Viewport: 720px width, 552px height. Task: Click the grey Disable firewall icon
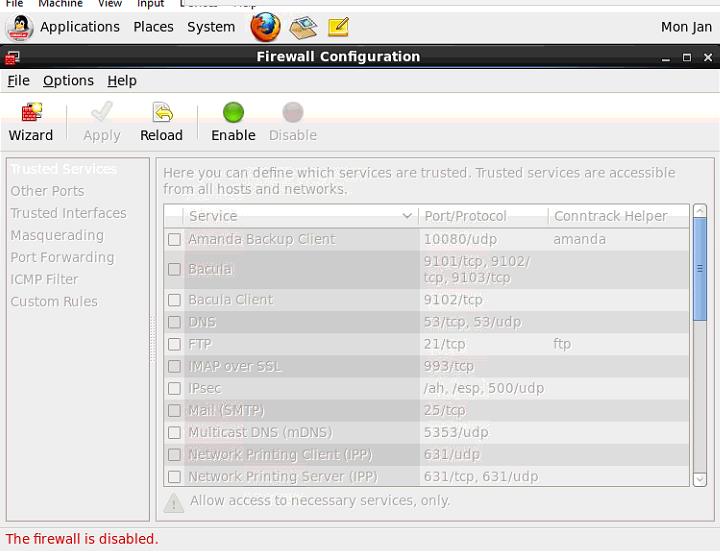click(293, 113)
